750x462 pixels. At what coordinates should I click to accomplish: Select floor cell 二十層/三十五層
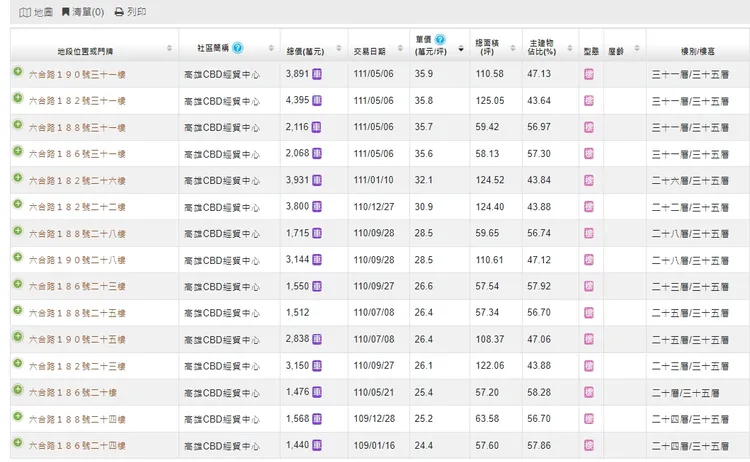click(685, 393)
